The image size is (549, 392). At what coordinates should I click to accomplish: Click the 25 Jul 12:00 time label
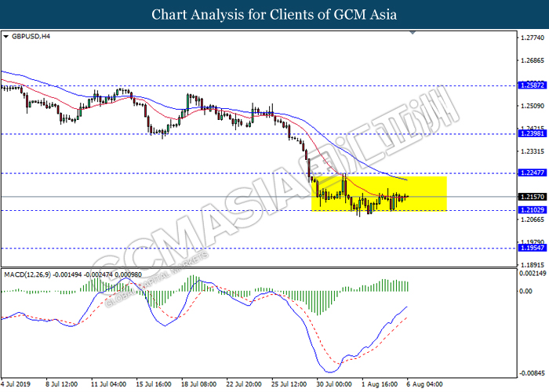289,384
